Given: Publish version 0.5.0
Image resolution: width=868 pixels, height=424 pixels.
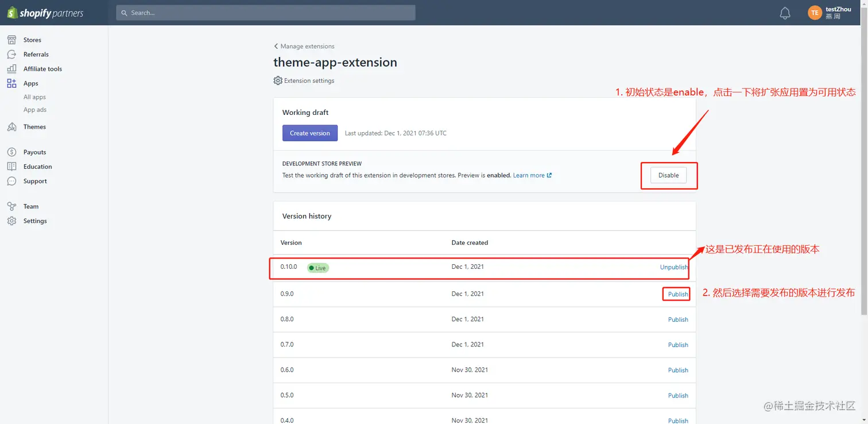Looking at the screenshot, I should (x=678, y=395).
